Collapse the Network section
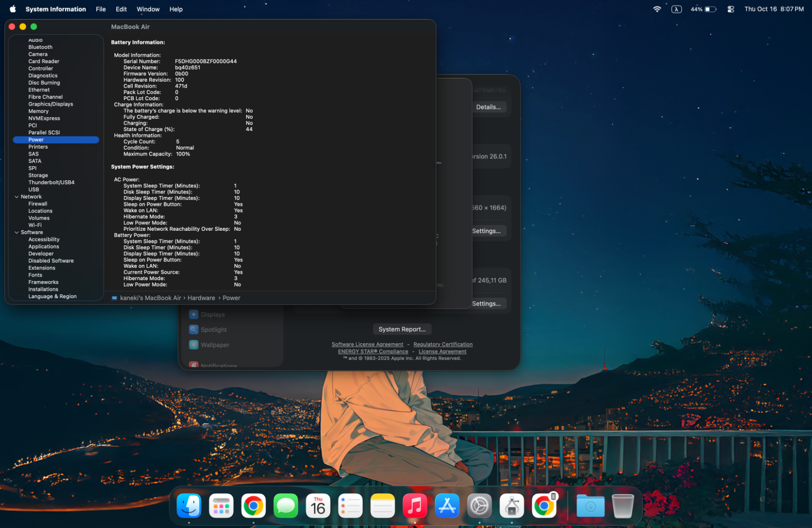 pyautogui.click(x=17, y=197)
